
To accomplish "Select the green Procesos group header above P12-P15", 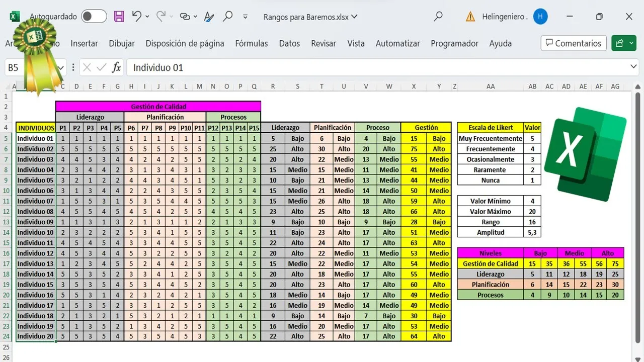I will click(x=233, y=117).
